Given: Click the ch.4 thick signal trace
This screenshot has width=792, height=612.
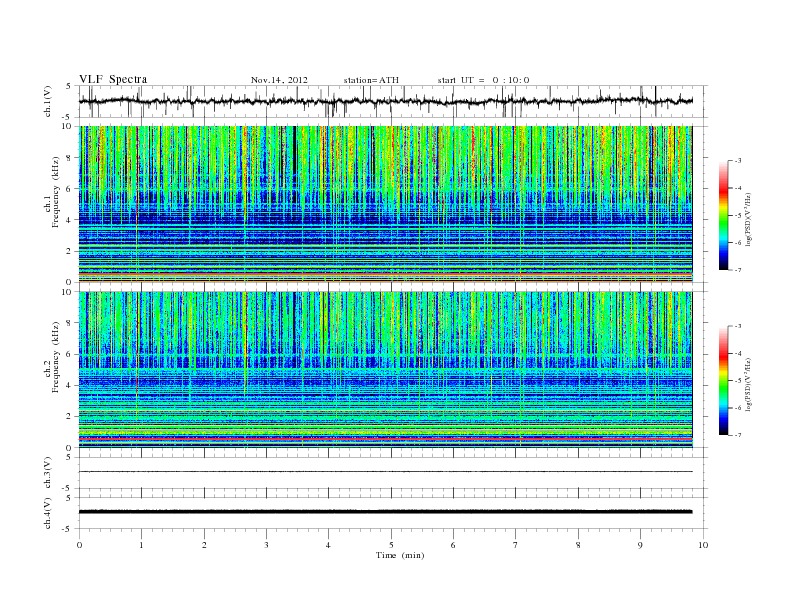Looking at the screenshot, I should click(385, 512).
